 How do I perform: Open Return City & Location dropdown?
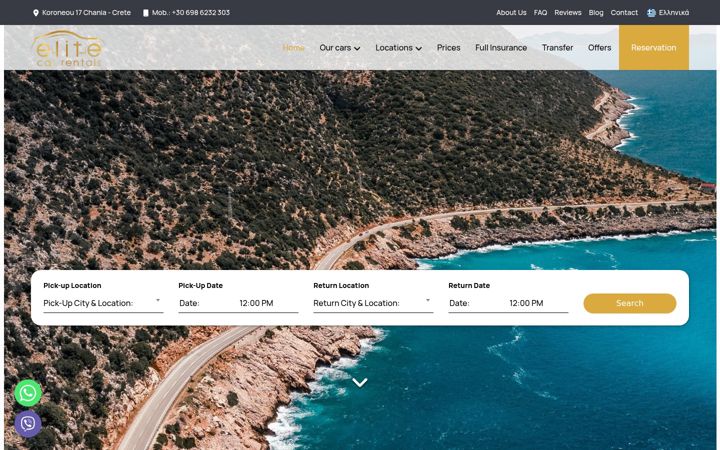pos(373,303)
